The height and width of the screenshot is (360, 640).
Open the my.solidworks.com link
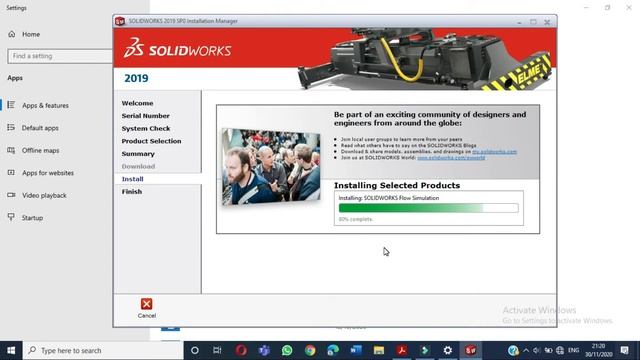point(494,152)
